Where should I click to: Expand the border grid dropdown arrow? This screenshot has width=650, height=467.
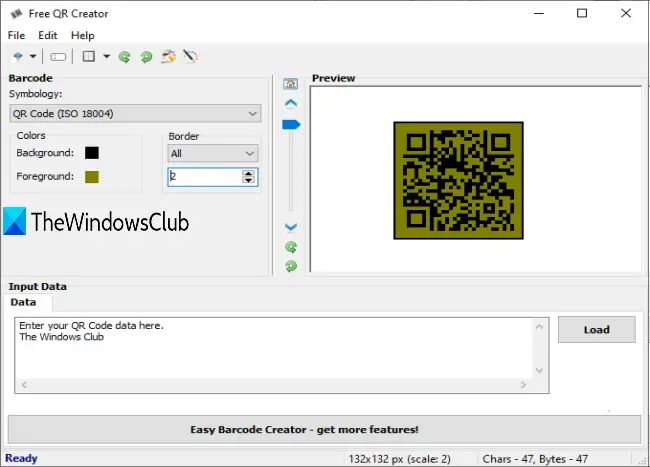tap(107, 56)
